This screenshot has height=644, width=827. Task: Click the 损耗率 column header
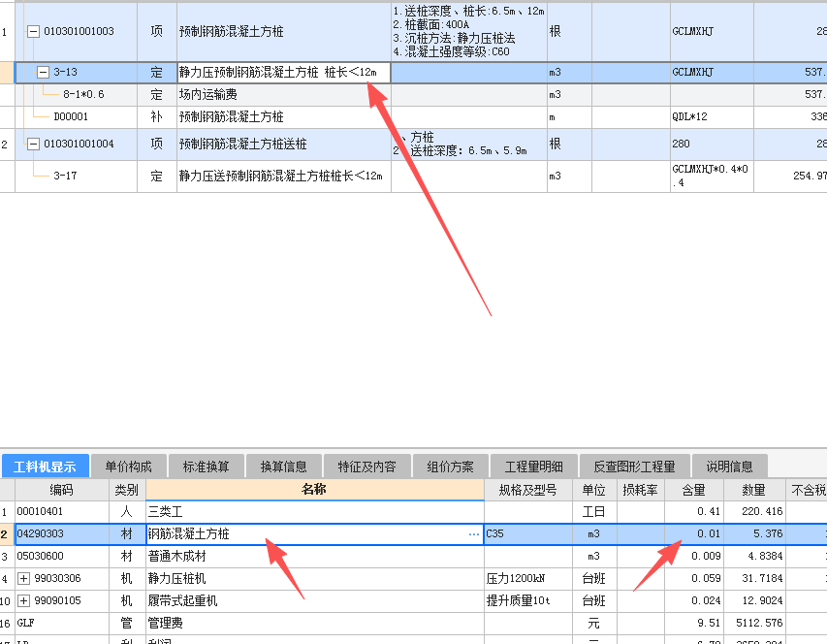640,490
